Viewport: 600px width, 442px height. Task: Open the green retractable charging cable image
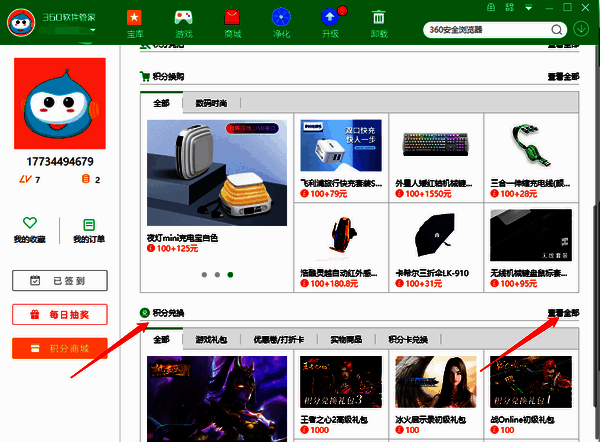tap(531, 145)
